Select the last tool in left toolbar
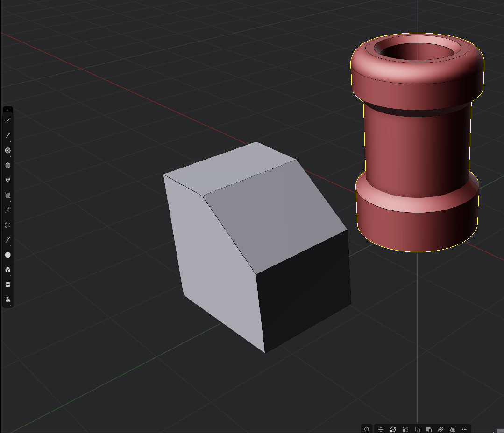Image resolution: width=504 pixels, height=433 pixels. [8, 300]
